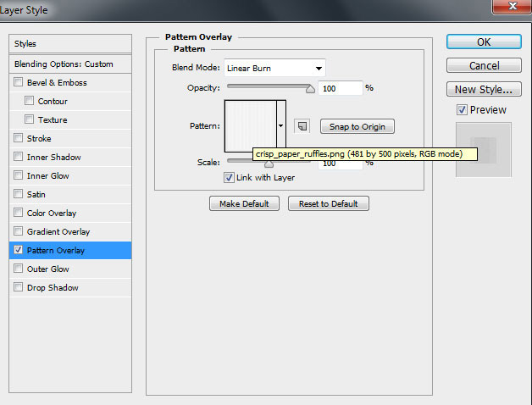The height and width of the screenshot is (405, 532).
Task: Enable the Bevel & Emboss checkbox
Action: [19, 83]
